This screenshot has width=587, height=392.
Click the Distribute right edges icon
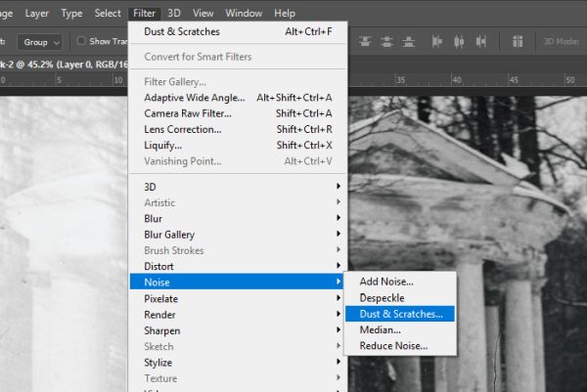click(481, 41)
